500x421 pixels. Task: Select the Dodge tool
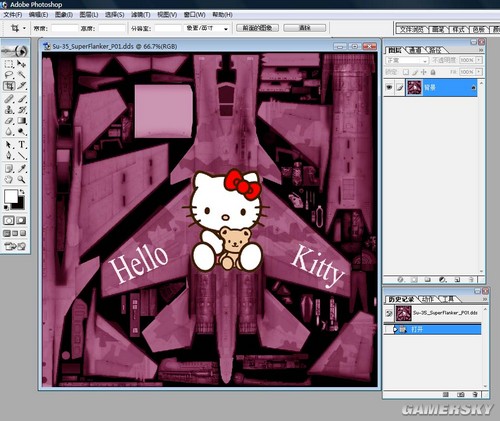[x=22, y=132]
